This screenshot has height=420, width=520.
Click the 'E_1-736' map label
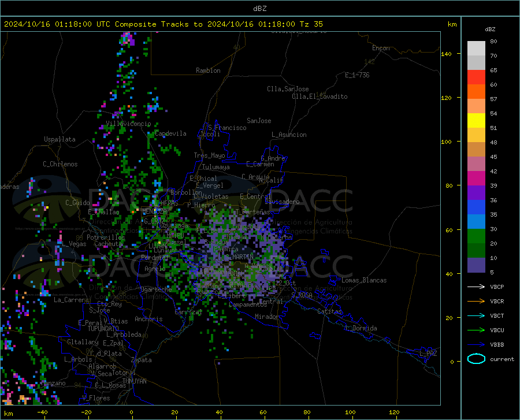point(357,75)
